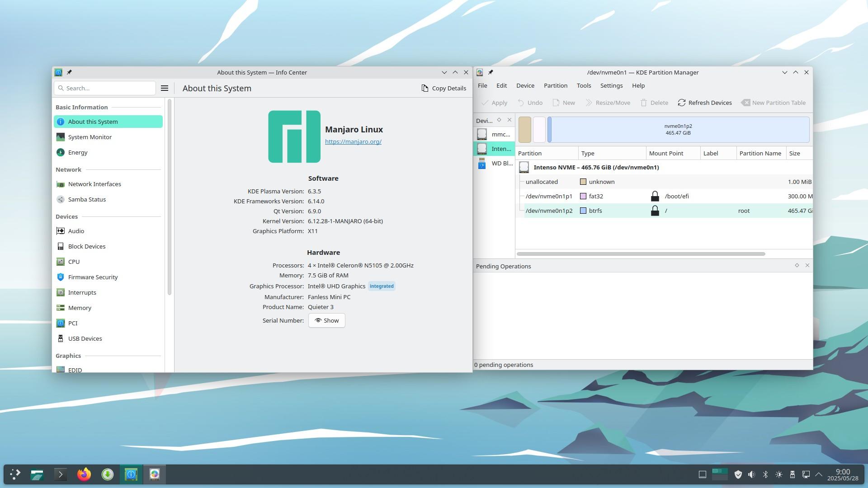Viewport: 868px width, 488px height.
Task: Open About this System in the sidebar
Action: tap(108, 122)
